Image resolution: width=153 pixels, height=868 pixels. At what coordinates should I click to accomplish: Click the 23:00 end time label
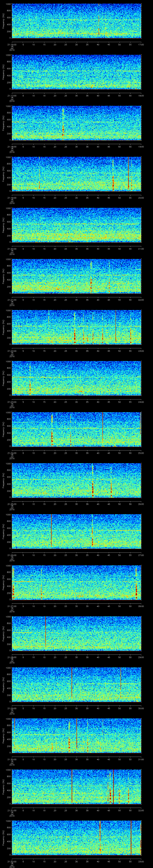(x=141, y=351)
